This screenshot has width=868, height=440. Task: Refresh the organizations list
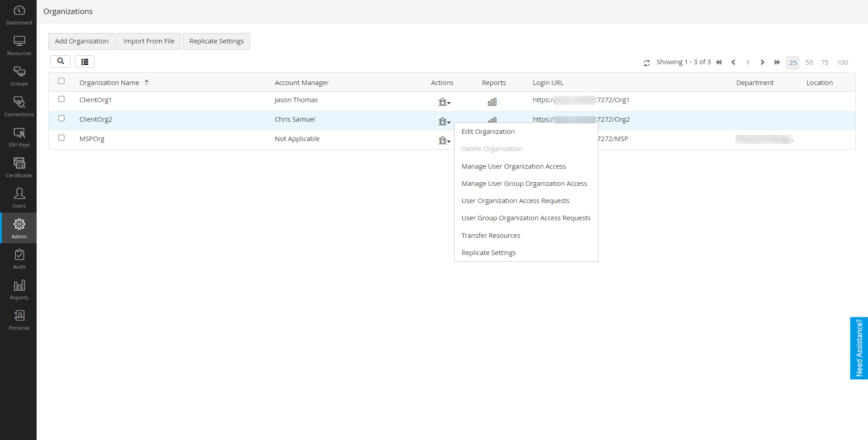(x=647, y=63)
